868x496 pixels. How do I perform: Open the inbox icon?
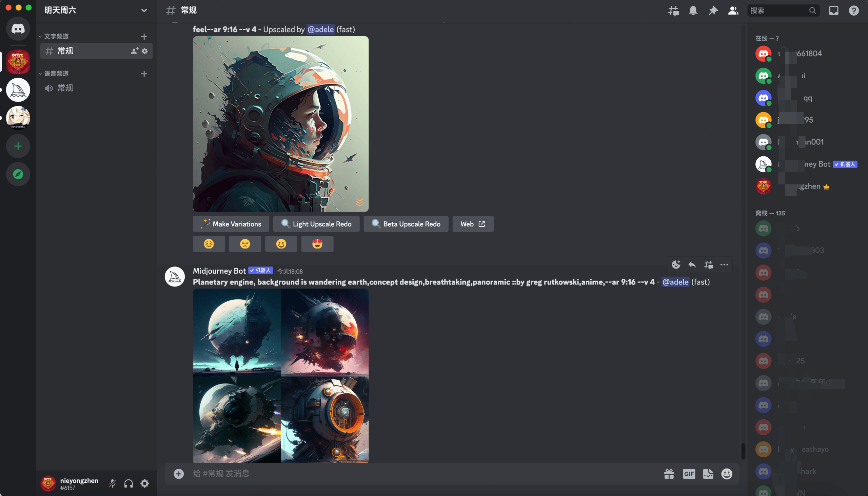click(x=834, y=11)
